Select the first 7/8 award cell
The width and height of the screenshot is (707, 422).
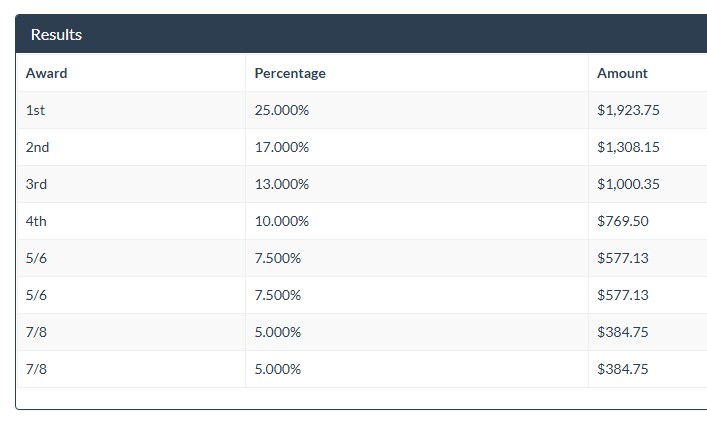pos(37,332)
